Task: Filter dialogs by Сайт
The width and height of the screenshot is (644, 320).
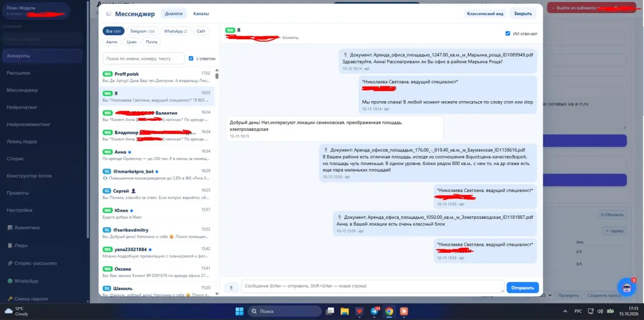Action: point(201,31)
